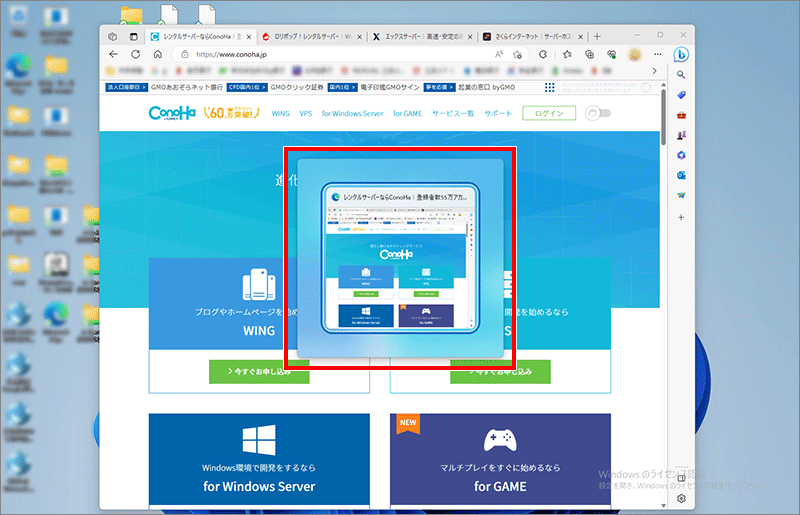This screenshot has height=515, width=800.
Task: Open for GAME nav link
Action: pyautogui.click(x=407, y=113)
